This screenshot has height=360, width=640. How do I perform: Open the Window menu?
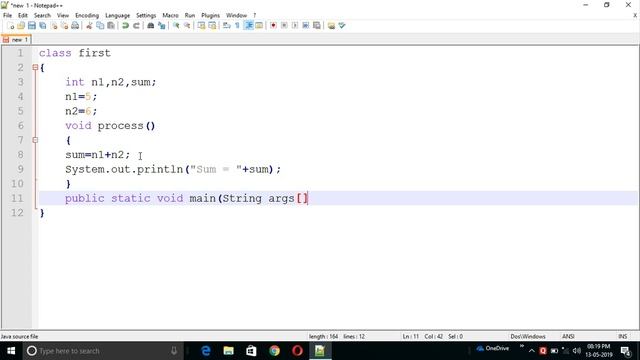click(237, 16)
